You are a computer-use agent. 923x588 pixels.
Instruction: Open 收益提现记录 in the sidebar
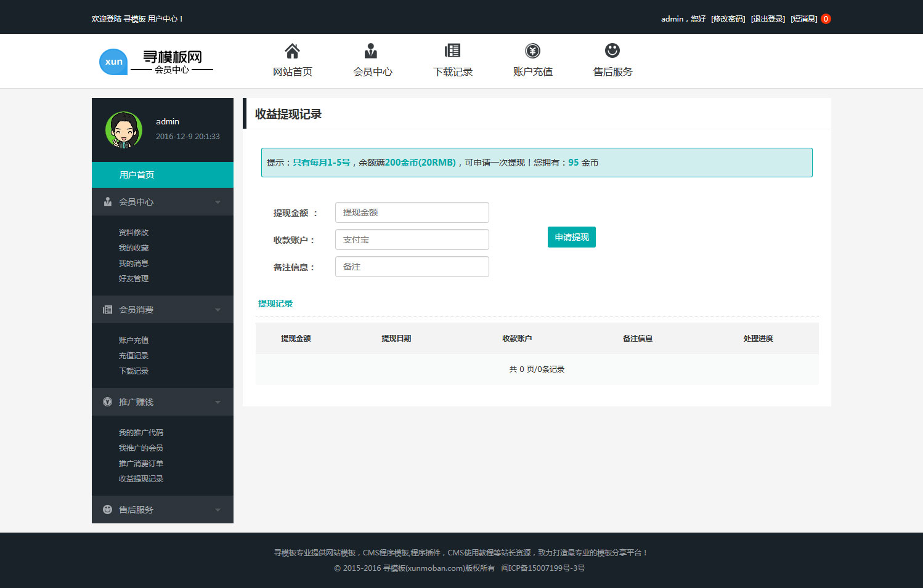[141, 479]
